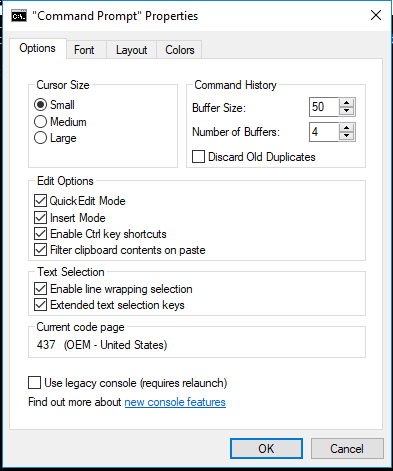
Task: Decrease Buffer Size with down arrow
Action: coord(347,111)
